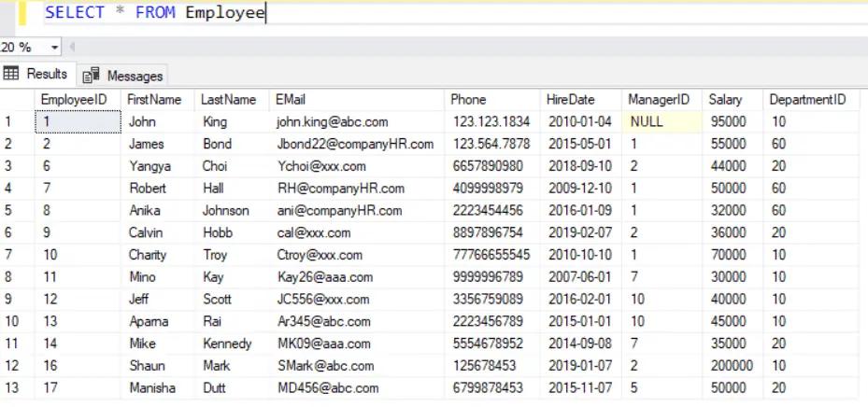
Task: Select the Salary column header
Action: point(725,99)
